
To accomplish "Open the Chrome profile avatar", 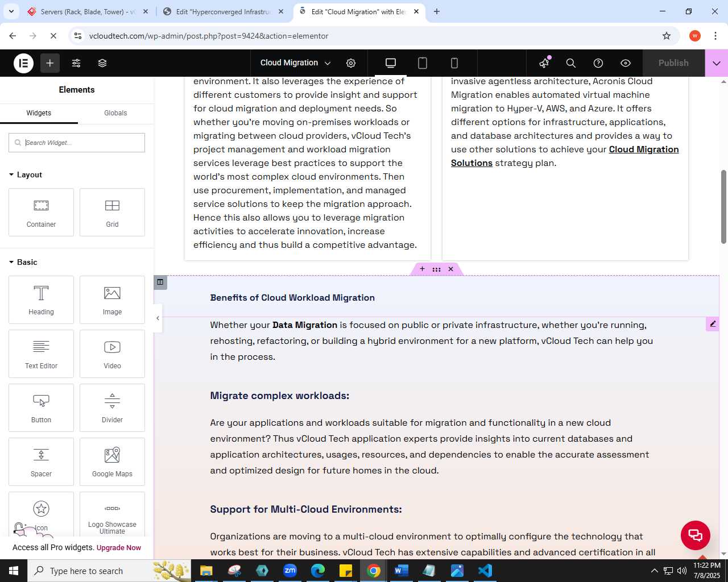I will pyautogui.click(x=695, y=36).
